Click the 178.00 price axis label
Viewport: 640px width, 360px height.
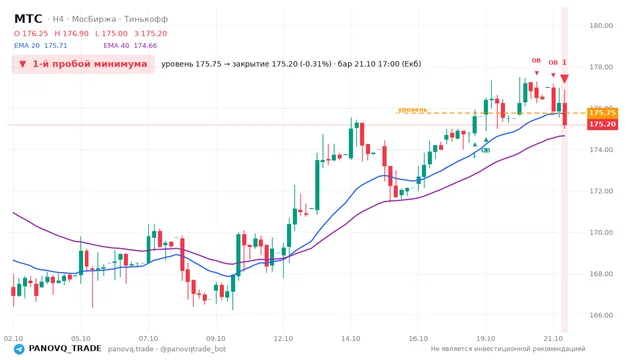601,67
